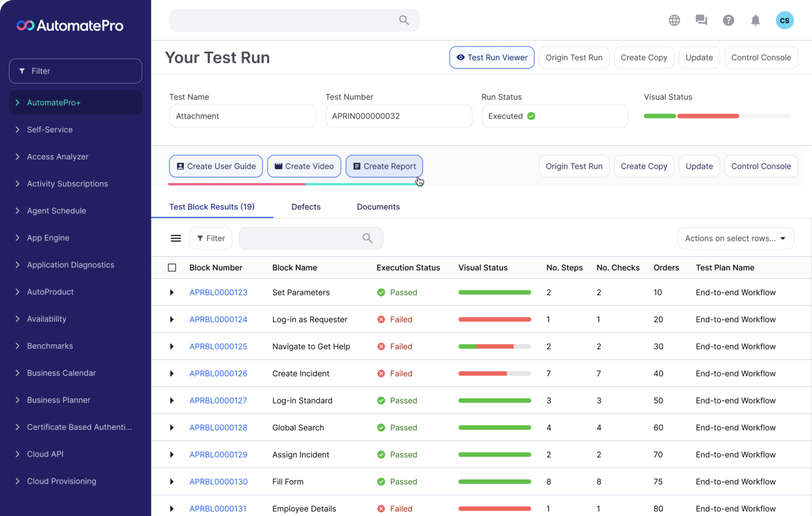Open the notifications bell
Screen dimensions: 812x516
[x=755, y=20]
